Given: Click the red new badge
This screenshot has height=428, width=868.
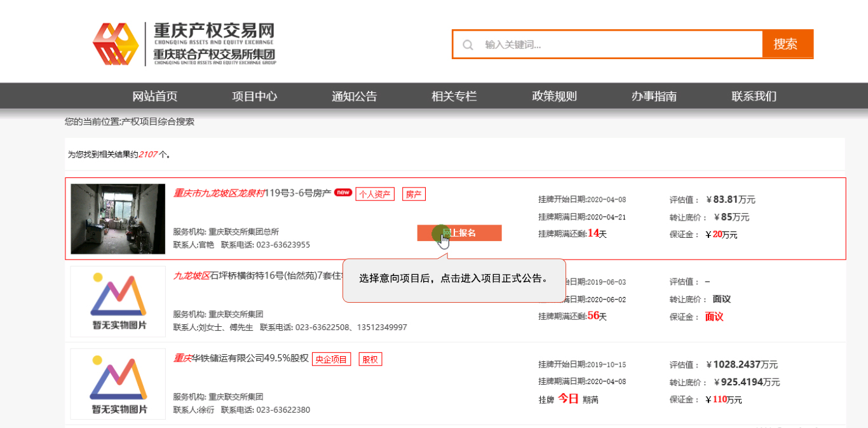Looking at the screenshot, I should coord(343,193).
